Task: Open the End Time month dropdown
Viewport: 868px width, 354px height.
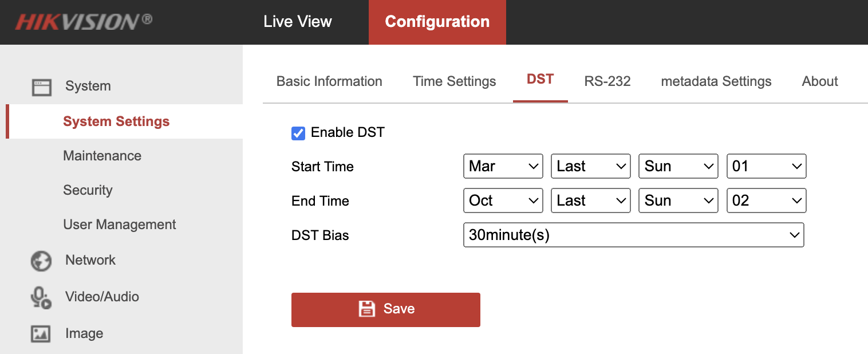Action: click(503, 201)
